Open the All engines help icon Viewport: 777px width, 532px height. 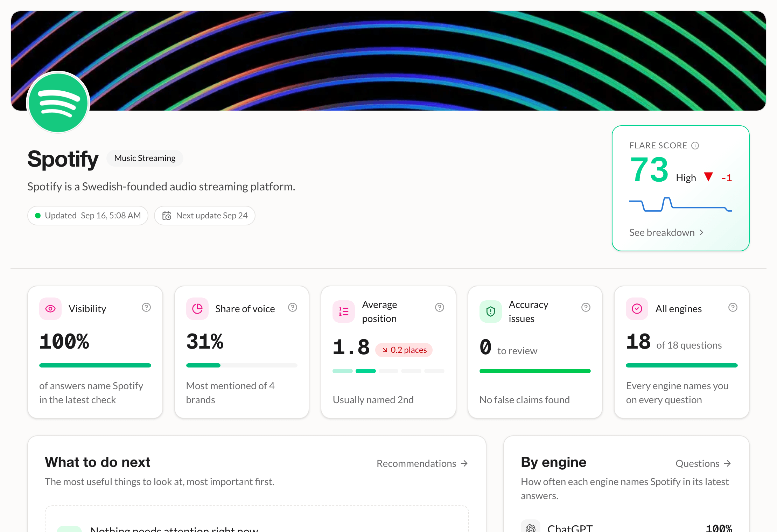tap(733, 307)
